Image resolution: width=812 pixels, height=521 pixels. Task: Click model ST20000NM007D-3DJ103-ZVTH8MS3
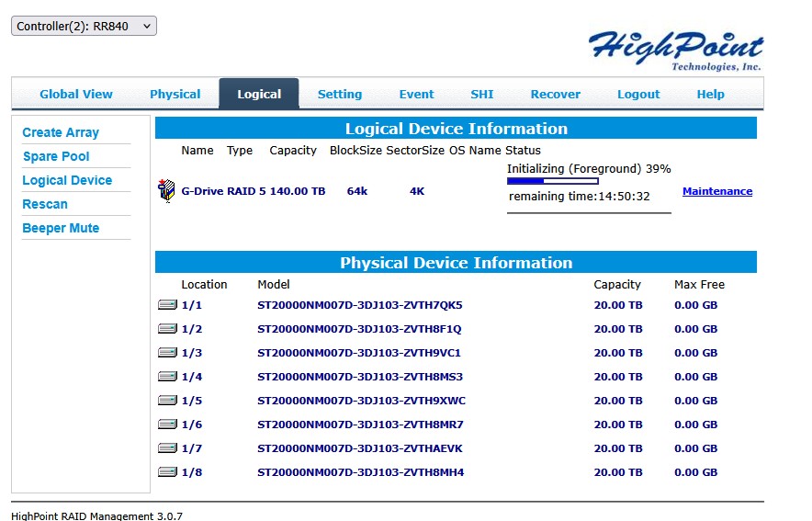pos(360,377)
